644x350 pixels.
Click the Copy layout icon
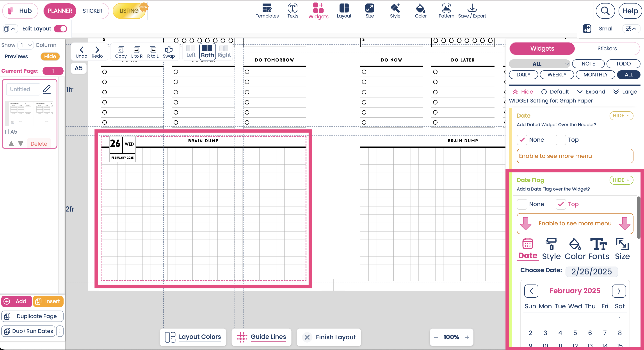click(121, 50)
